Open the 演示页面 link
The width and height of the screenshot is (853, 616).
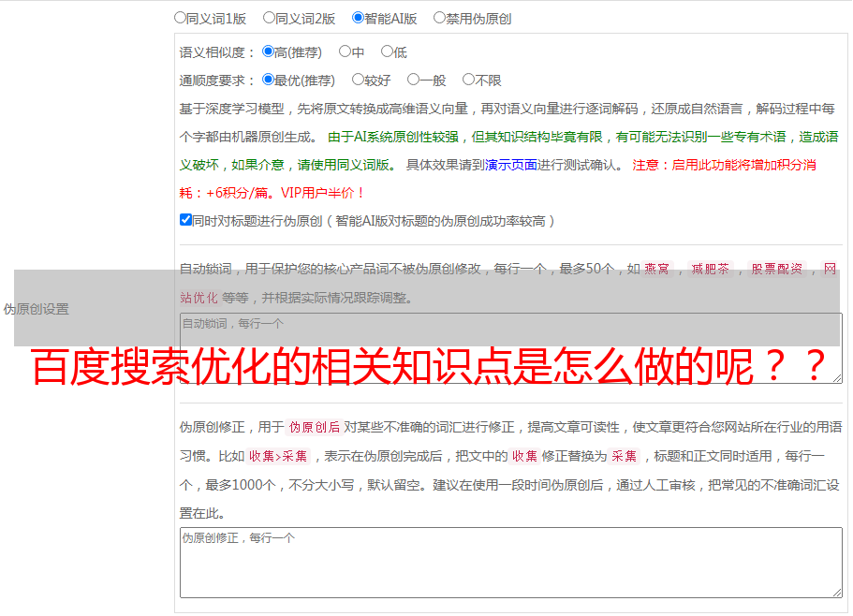pyautogui.click(x=511, y=165)
